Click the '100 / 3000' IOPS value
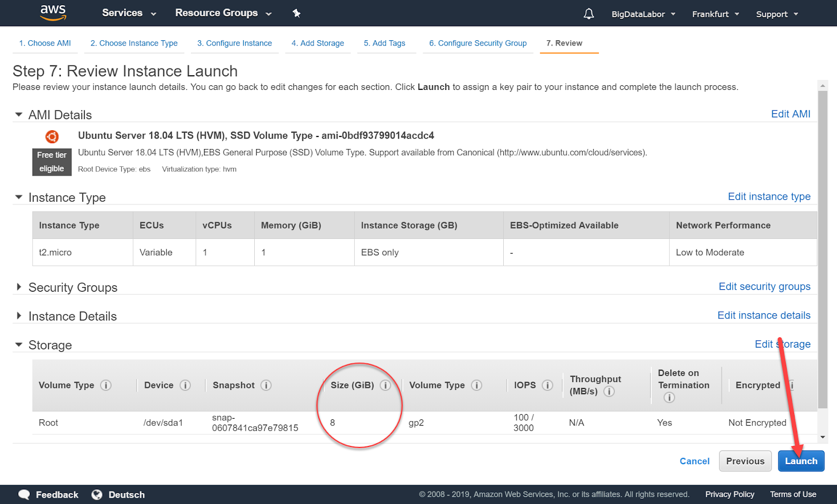This screenshot has width=837, height=504. pyautogui.click(x=524, y=423)
